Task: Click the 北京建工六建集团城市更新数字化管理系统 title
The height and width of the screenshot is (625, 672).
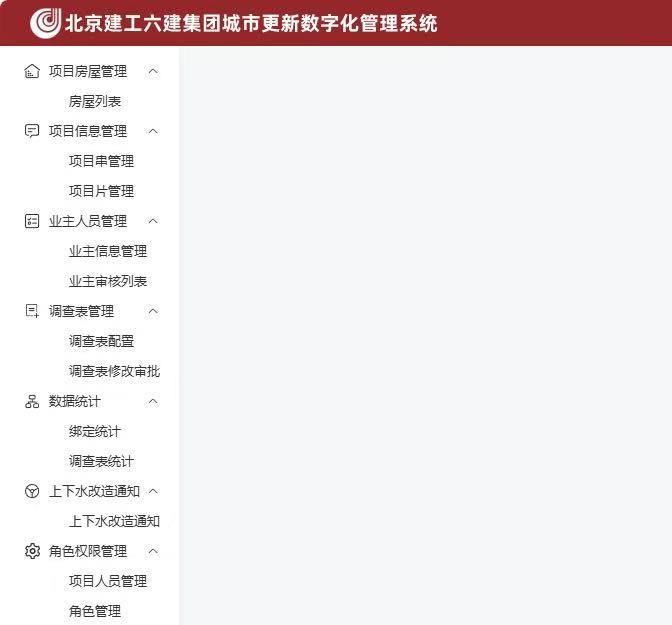Action: [251, 24]
